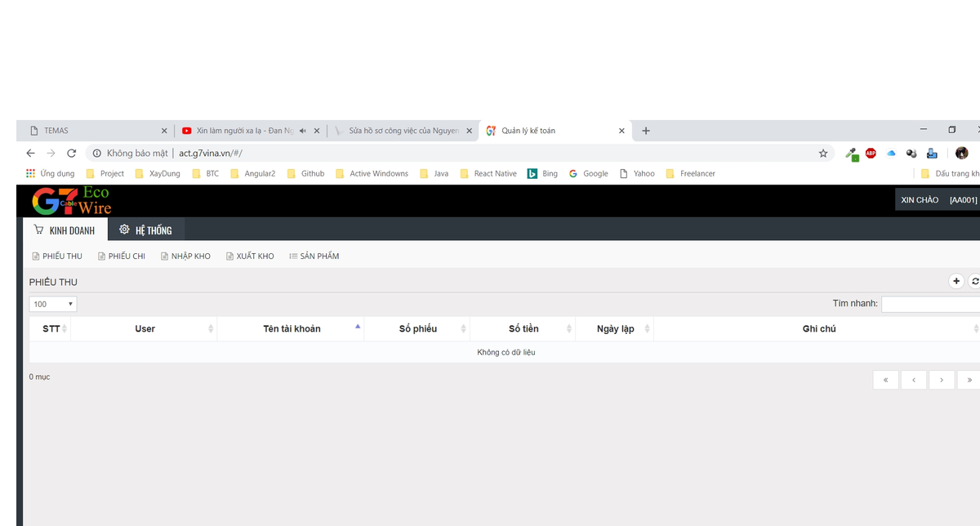Open the React Native bookmark folder
The width and height of the screenshot is (980, 526).
pyautogui.click(x=488, y=173)
